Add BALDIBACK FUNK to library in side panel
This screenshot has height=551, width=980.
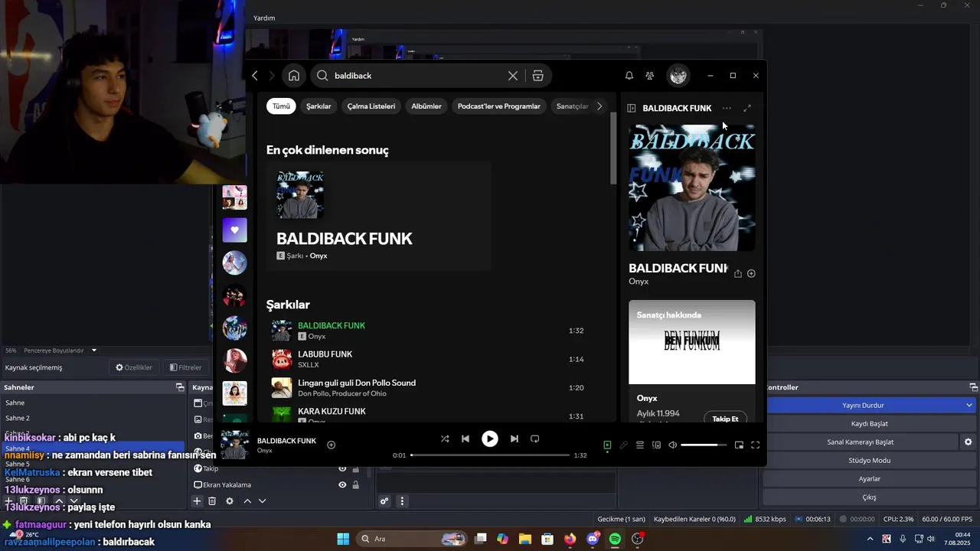pos(751,273)
